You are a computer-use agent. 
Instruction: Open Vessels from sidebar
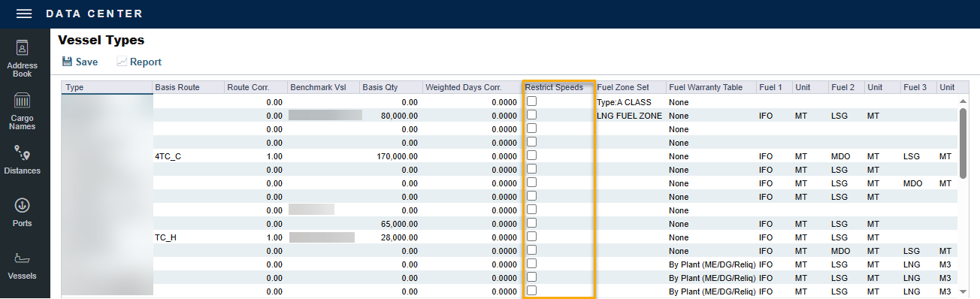tap(22, 265)
